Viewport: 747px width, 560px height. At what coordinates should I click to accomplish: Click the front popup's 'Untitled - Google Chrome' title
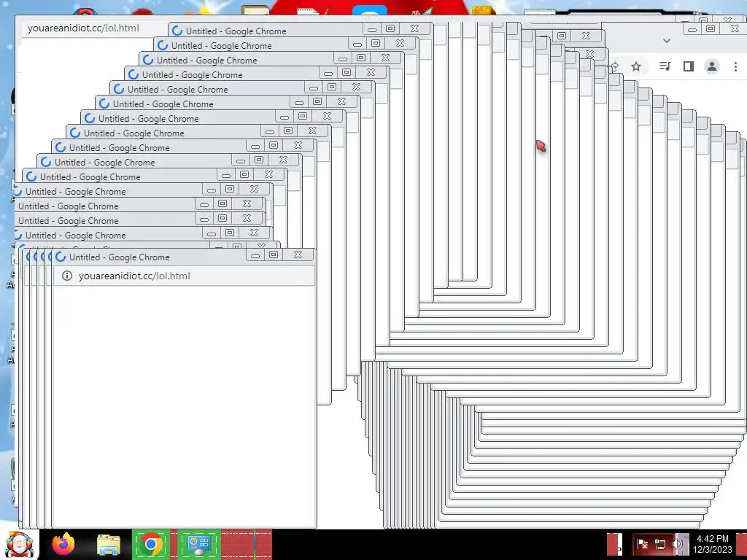pyautogui.click(x=119, y=257)
